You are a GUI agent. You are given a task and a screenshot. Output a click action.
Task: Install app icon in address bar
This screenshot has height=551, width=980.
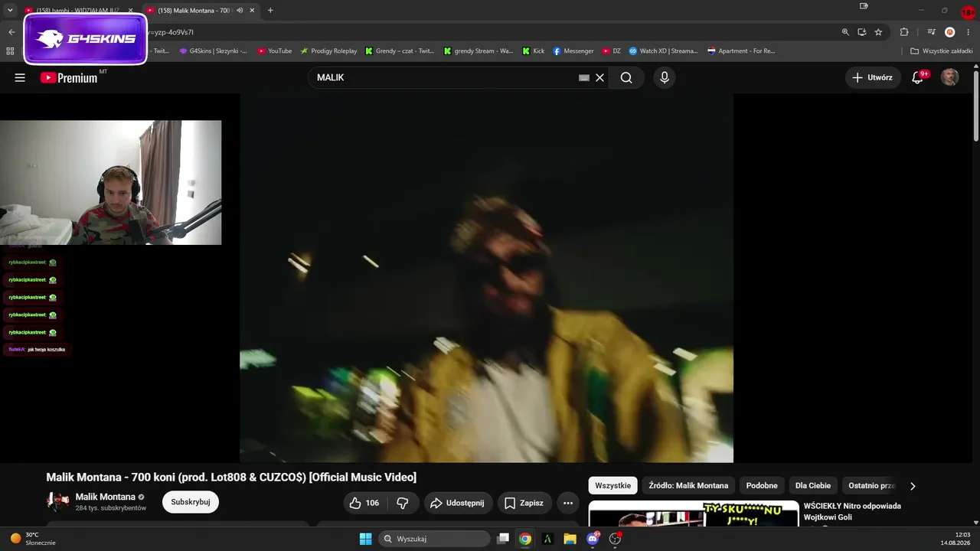[862, 32]
